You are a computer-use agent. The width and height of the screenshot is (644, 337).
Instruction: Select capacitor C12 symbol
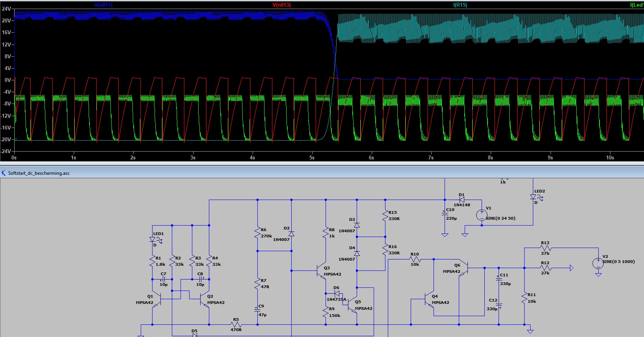click(499, 305)
